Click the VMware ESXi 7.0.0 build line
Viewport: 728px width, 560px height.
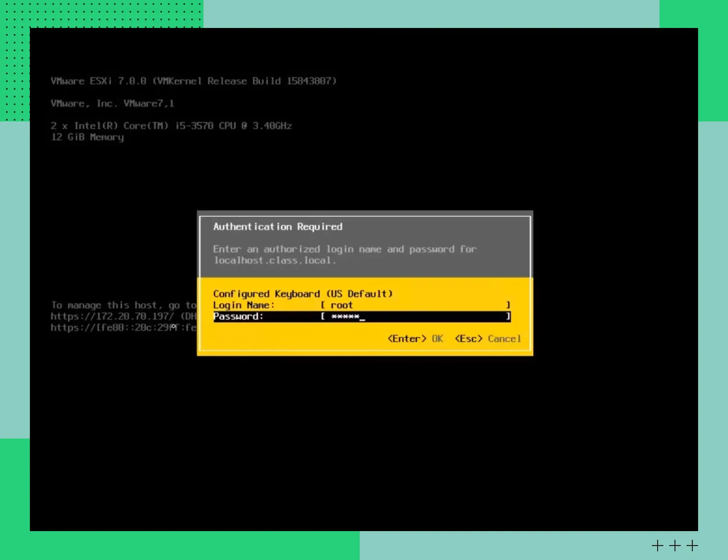tap(193, 81)
